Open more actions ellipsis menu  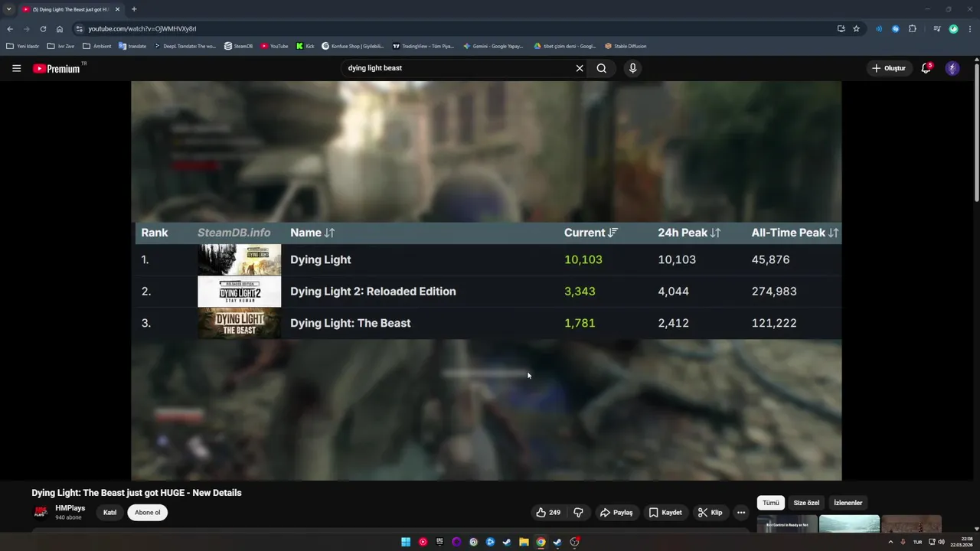pos(740,513)
